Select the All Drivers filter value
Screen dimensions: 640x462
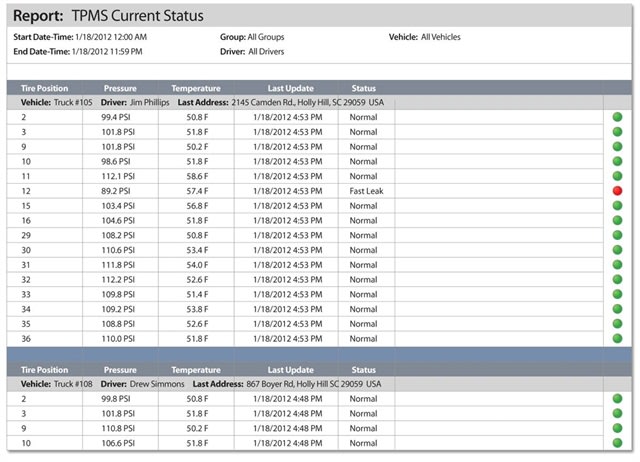click(268, 50)
